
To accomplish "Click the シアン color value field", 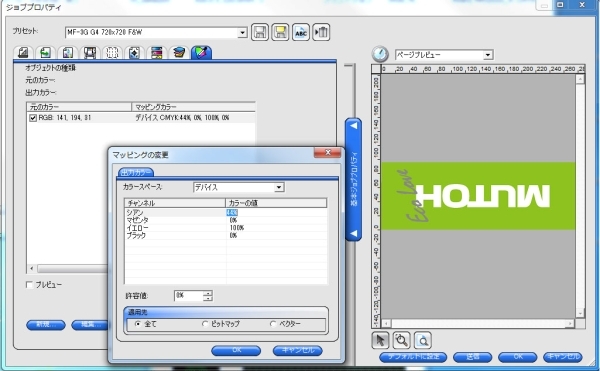I will pos(276,212).
